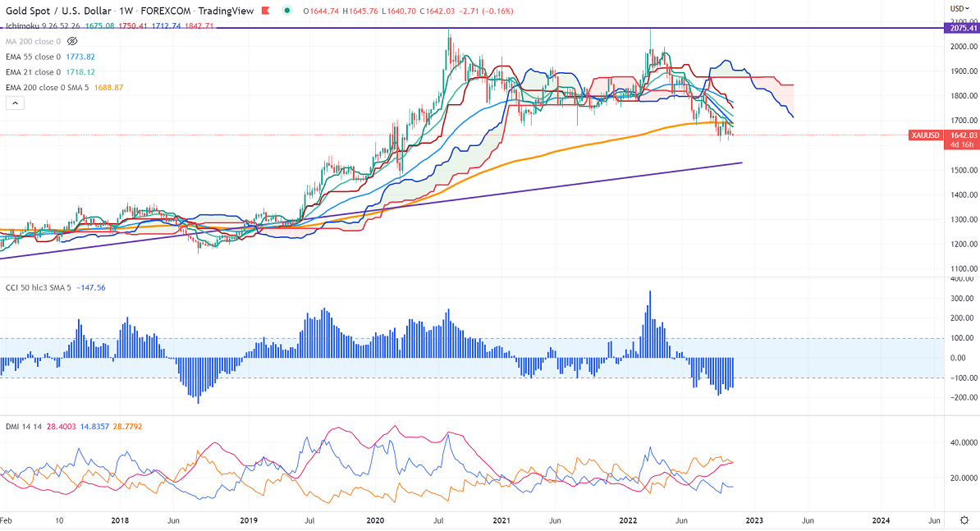Click the 2075.41 horizontal line price label

tap(963, 28)
